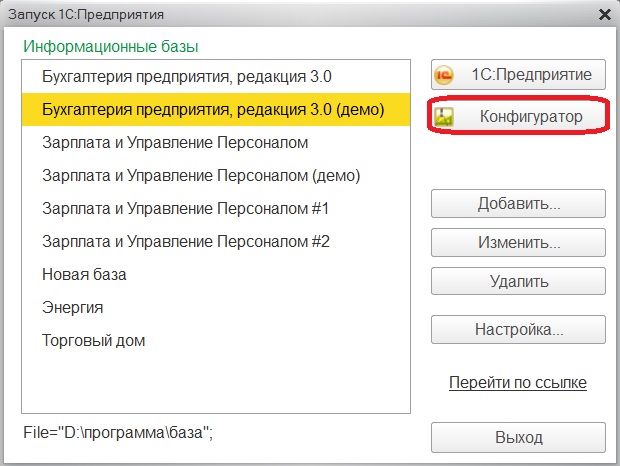
Task: Click the Изменить... button
Action: [518, 242]
